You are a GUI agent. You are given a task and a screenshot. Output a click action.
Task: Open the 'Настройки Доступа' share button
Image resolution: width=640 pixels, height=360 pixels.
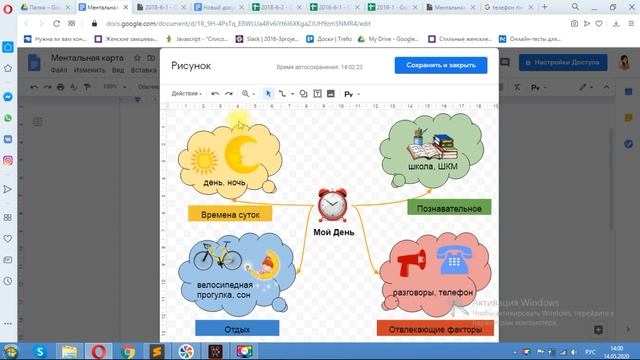[563, 62]
